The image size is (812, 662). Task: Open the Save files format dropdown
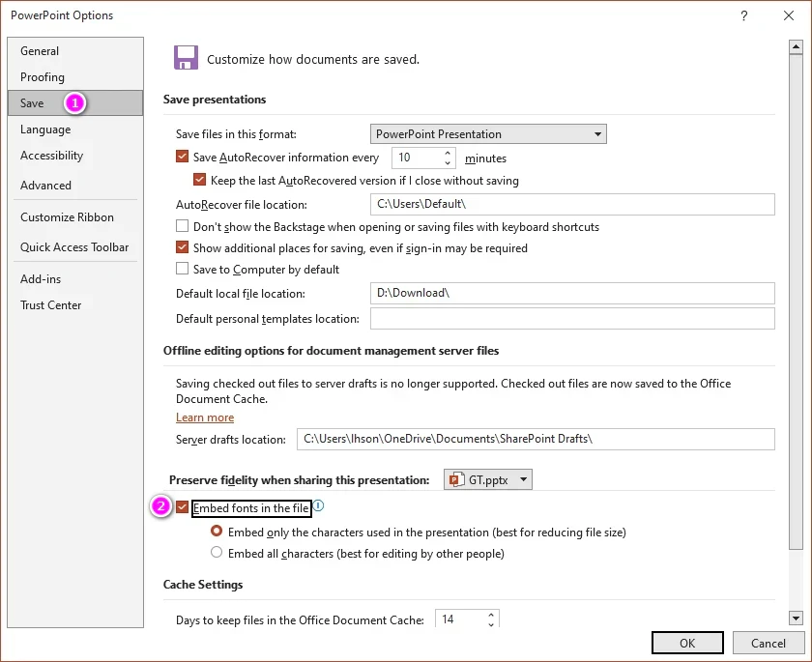click(x=488, y=134)
